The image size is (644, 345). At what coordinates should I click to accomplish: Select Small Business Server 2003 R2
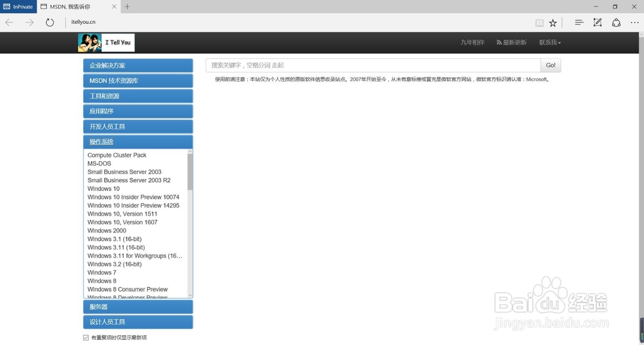point(129,180)
